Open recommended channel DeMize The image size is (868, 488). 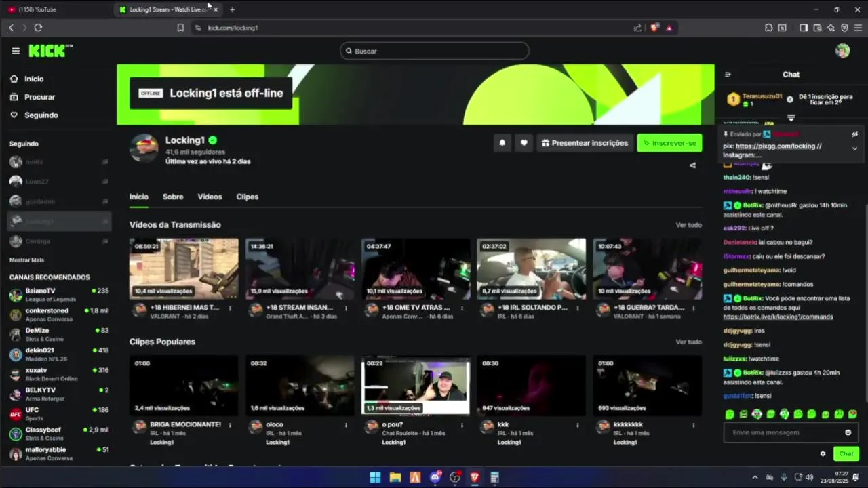coord(59,334)
